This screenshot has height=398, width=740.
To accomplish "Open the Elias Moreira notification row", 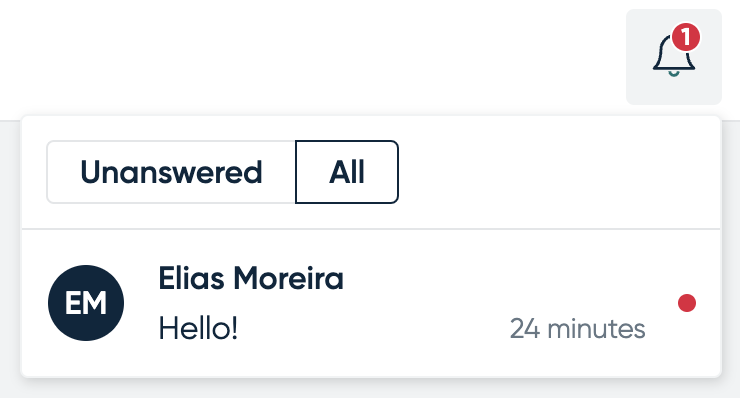I will pos(371,303).
